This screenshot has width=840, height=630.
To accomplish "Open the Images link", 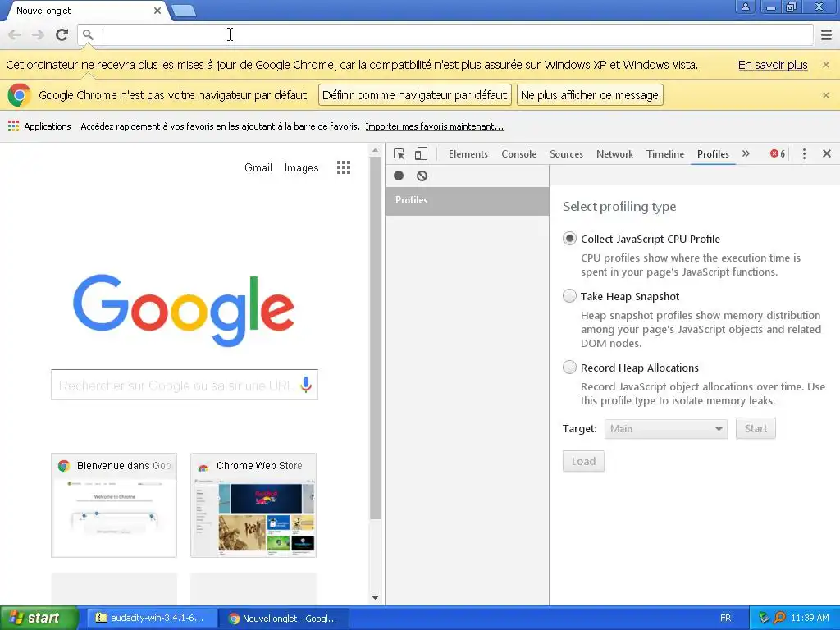I will (x=301, y=167).
